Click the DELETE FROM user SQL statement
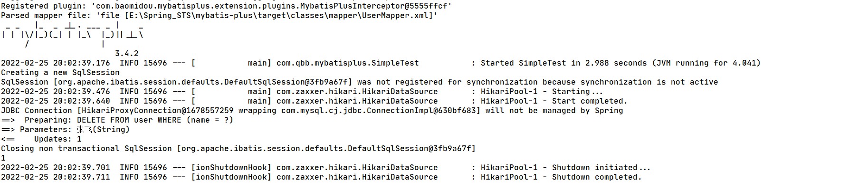 tap(155, 120)
